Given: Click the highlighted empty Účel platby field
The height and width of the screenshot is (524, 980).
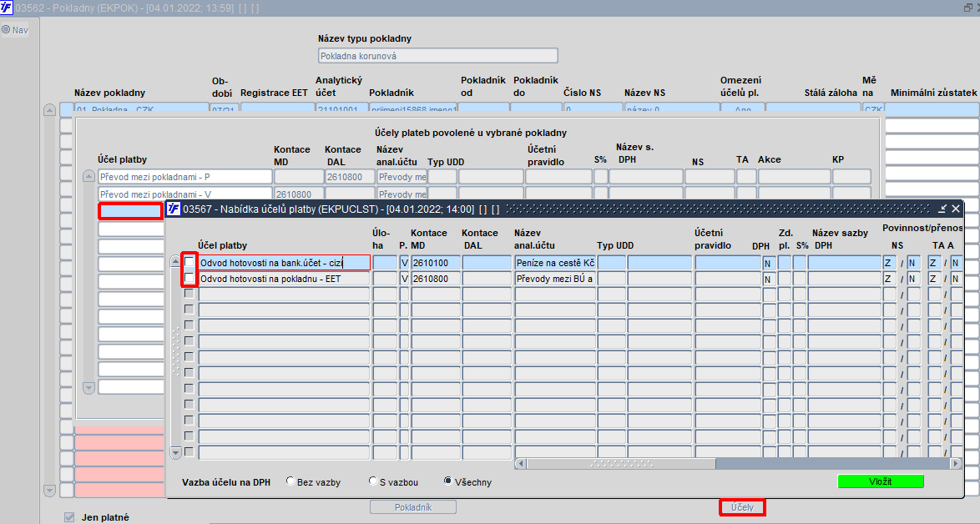Looking at the screenshot, I should (130, 211).
